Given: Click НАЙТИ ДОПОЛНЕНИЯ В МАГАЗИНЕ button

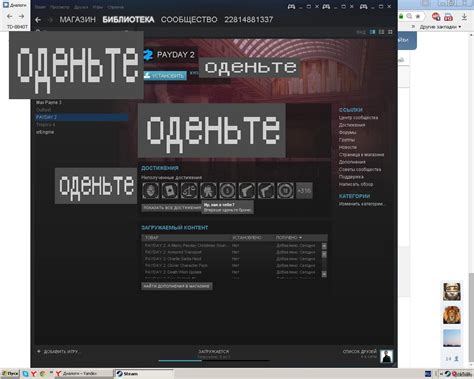Looking at the screenshot, I should coord(177,286).
